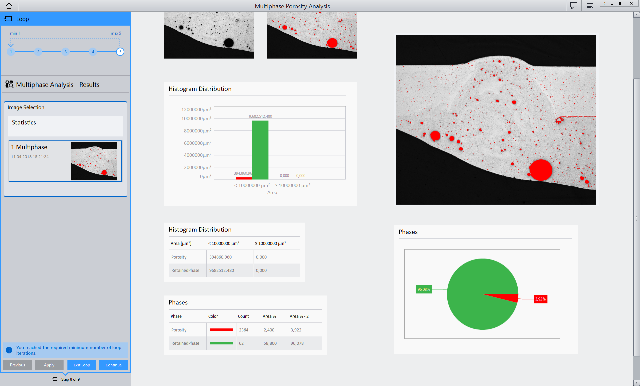Click the weld thumbnail in the Multiphase entry

coord(94,161)
